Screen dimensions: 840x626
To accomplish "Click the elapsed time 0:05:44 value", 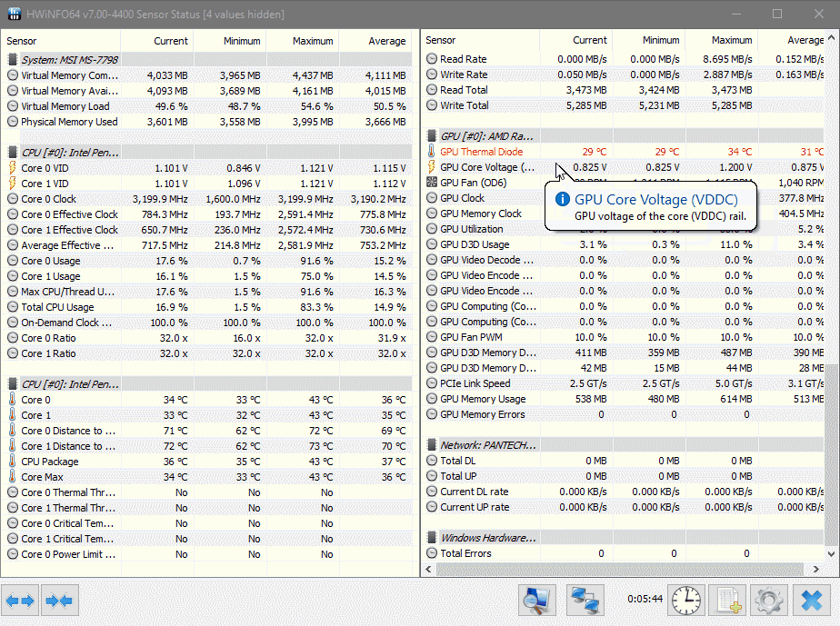I will click(645, 599).
